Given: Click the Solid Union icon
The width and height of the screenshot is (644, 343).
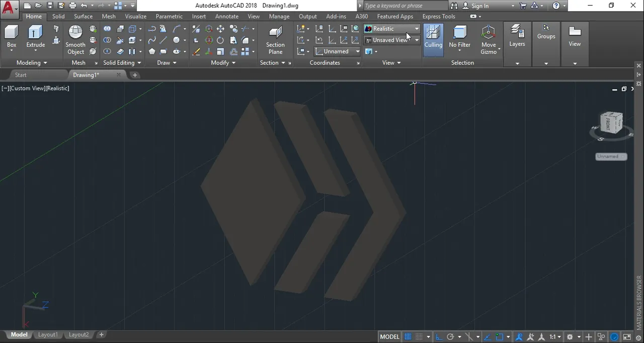Looking at the screenshot, I should (x=107, y=29).
